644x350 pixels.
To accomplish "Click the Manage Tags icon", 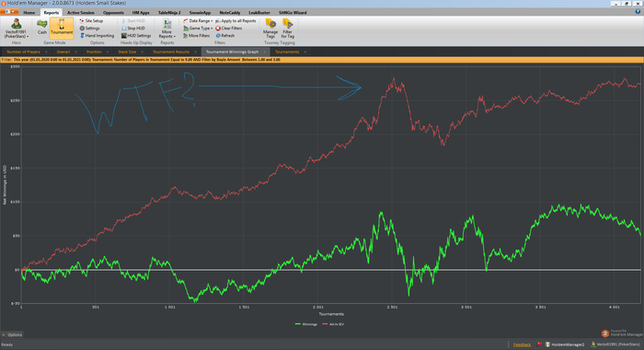I will coord(270,28).
